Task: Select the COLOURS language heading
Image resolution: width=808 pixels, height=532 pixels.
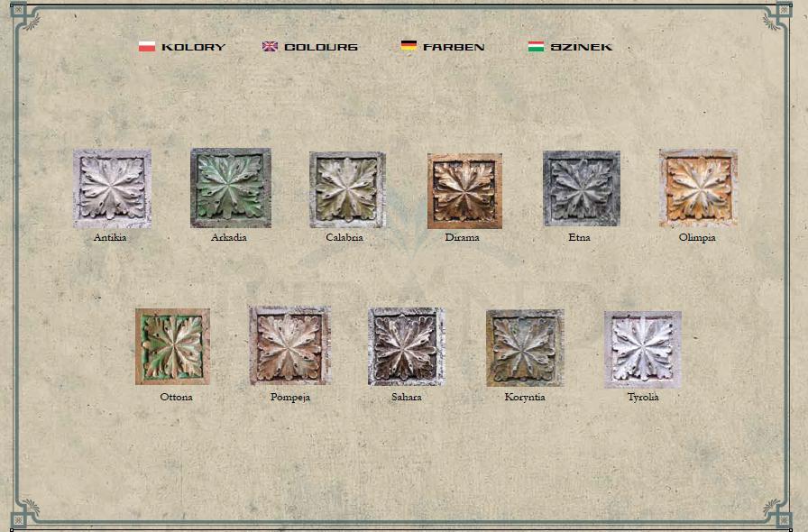Action: (x=321, y=47)
